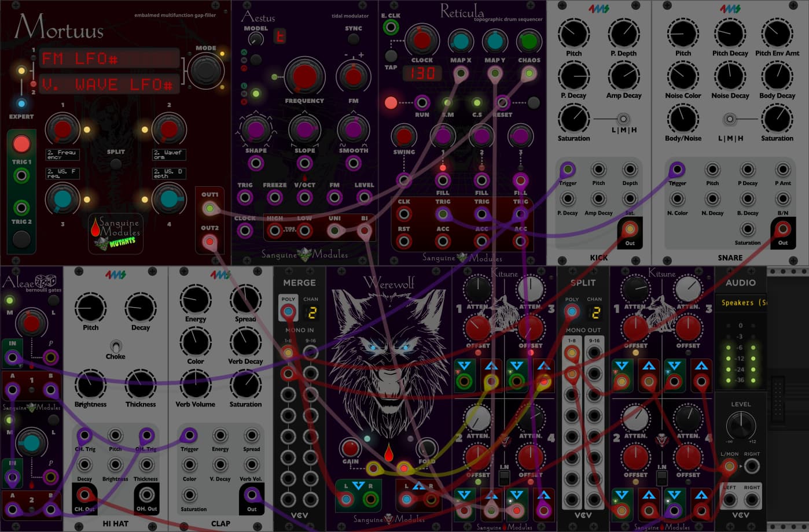Image resolution: width=809 pixels, height=532 pixels.
Task: Toggle the SYNC button on Aestus
Action: click(x=353, y=39)
